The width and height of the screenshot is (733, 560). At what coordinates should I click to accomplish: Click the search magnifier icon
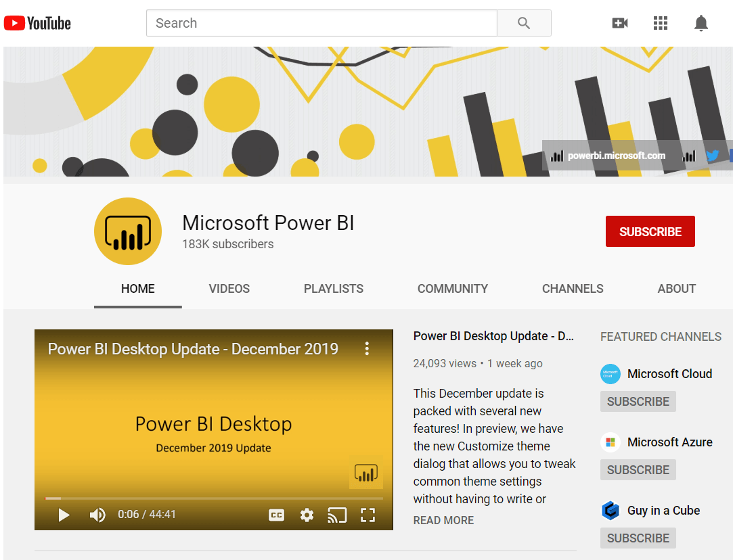(x=524, y=22)
